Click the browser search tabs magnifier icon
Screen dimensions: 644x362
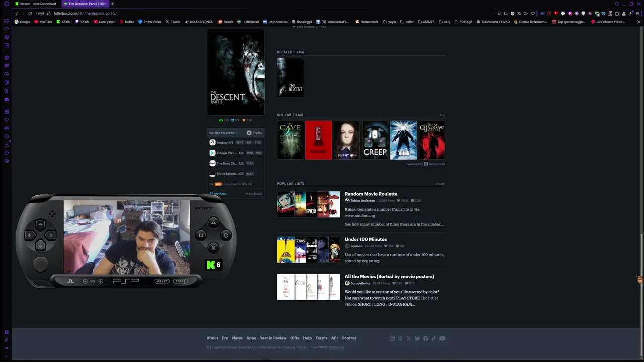(x=617, y=4)
